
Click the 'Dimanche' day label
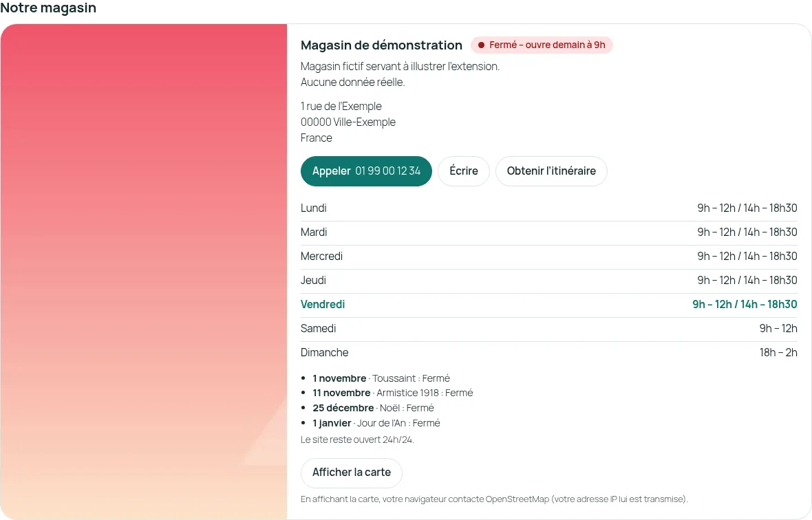[324, 353]
